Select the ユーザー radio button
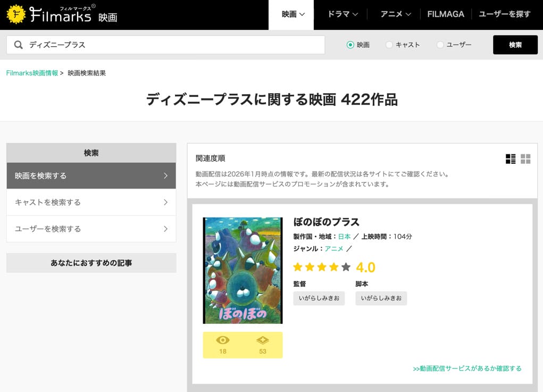This screenshot has width=543, height=392. click(x=440, y=45)
